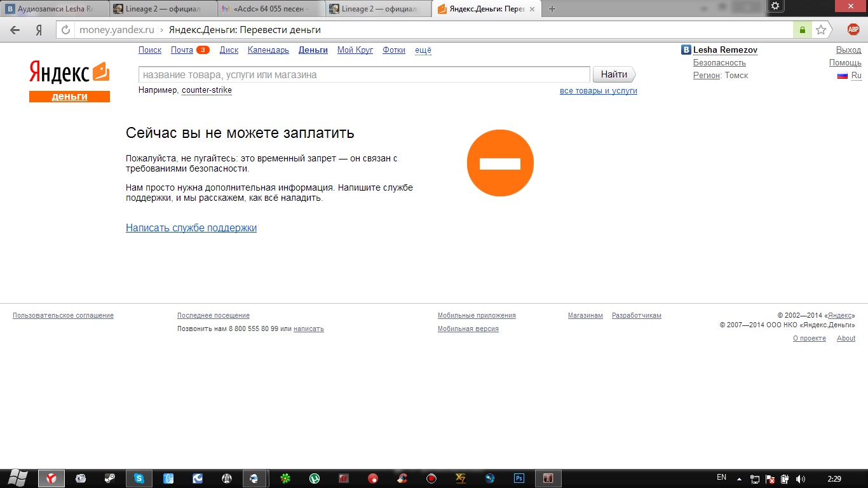Open Последнее посещение link
This screenshot has height=488, width=868.
tap(214, 316)
